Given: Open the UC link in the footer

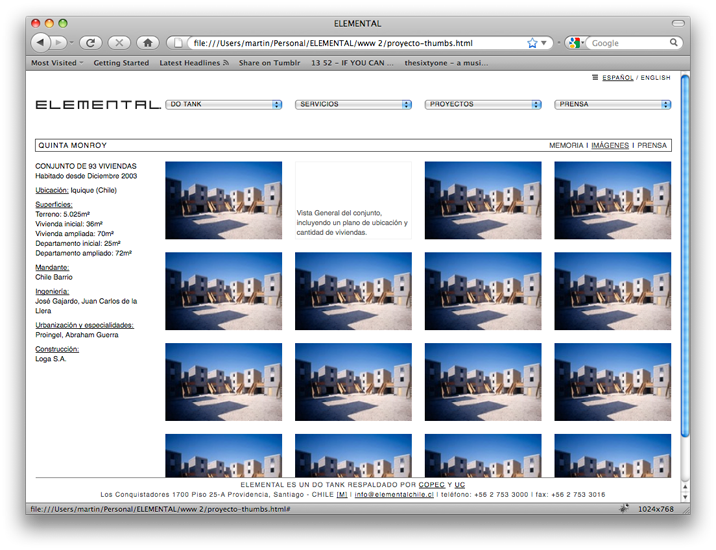Looking at the screenshot, I should coord(460,485).
